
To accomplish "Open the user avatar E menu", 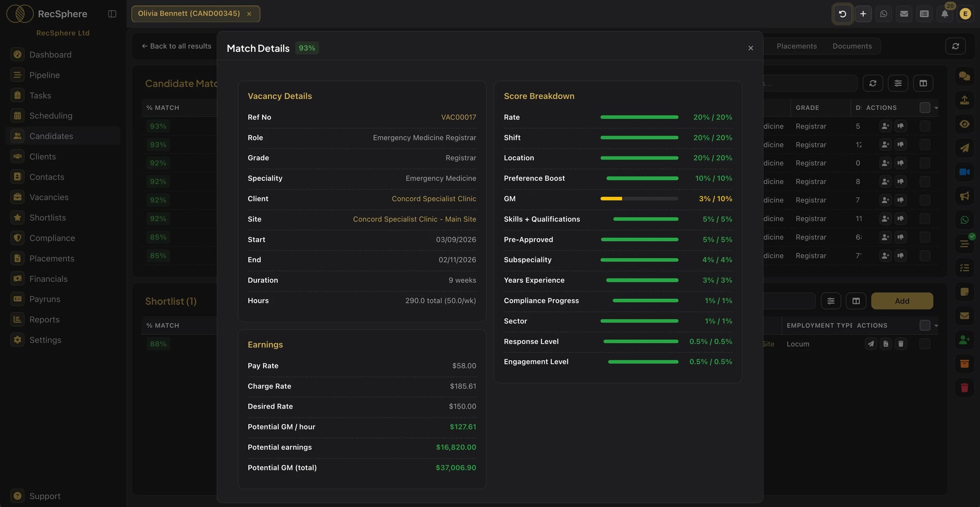I will pyautogui.click(x=965, y=14).
